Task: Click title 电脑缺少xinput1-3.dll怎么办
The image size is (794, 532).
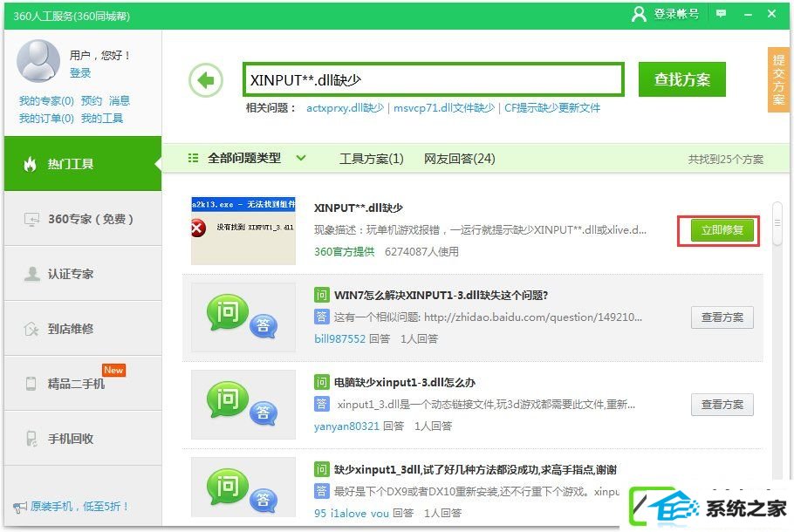Action: pyautogui.click(x=405, y=382)
